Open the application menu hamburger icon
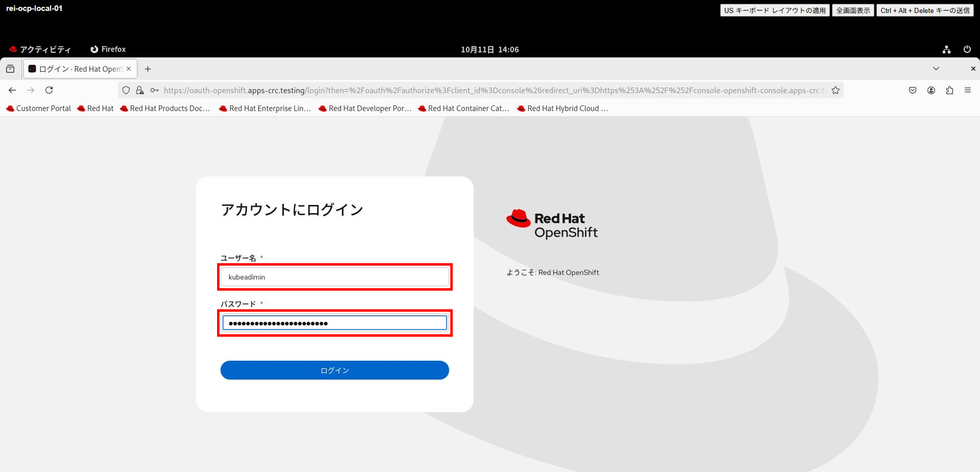The height and width of the screenshot is (472, 980). pyautogui.click(x=968, y=90)
